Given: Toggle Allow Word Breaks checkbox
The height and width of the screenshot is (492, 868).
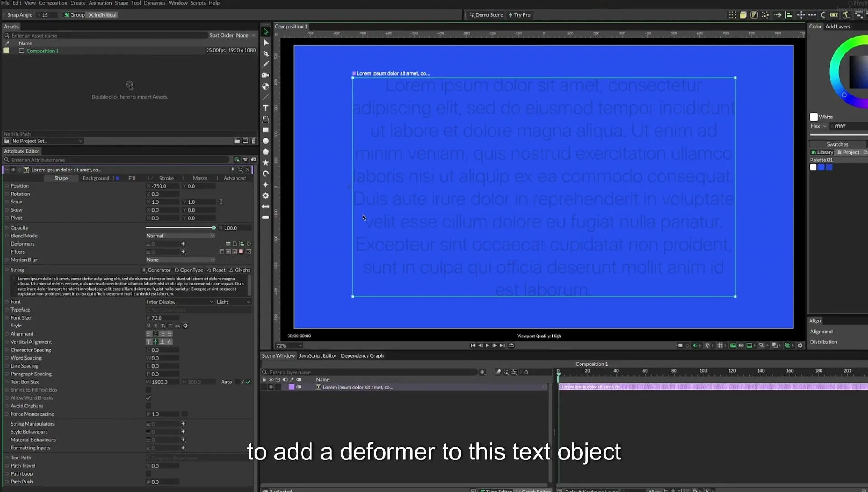Looking at the screenshot, I should [148, 398].
